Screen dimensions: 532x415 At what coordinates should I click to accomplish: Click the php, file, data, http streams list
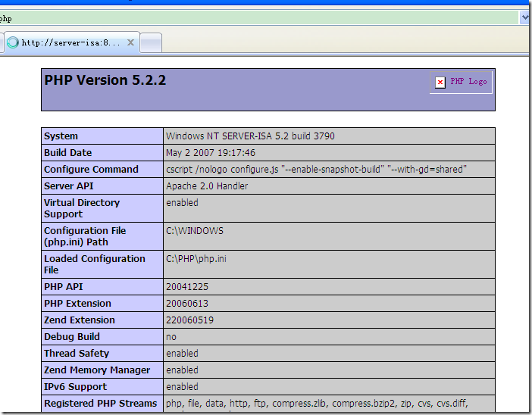click(317, 404)
